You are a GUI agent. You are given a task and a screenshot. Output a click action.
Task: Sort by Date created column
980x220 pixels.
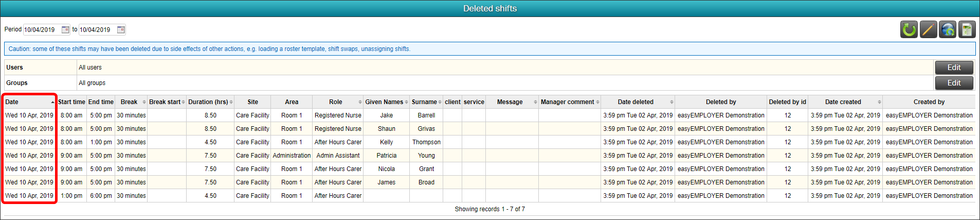(x=845, y=102)
